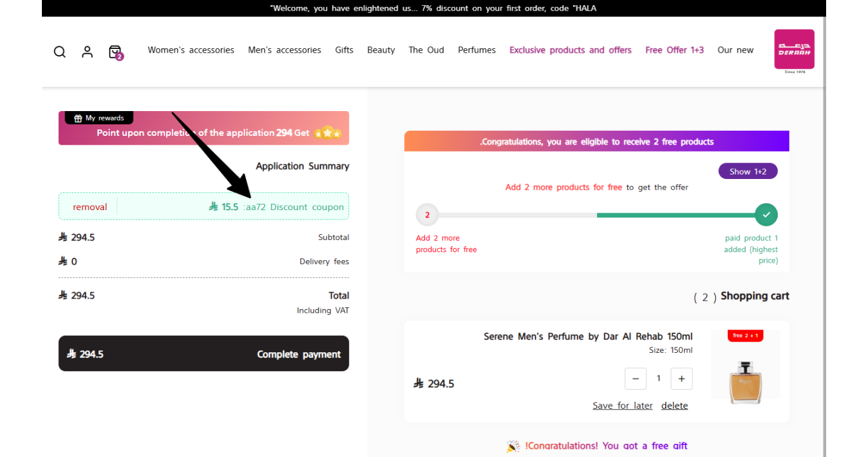The height and width of the screenshot is (457, 868).
Task: Click the delete link for perfume
Action: tap(674, 406)
